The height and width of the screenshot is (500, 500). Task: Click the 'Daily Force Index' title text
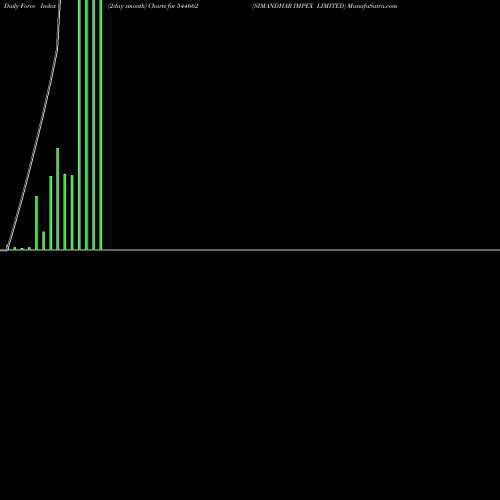pyautogui.click(x=30, y=6)
